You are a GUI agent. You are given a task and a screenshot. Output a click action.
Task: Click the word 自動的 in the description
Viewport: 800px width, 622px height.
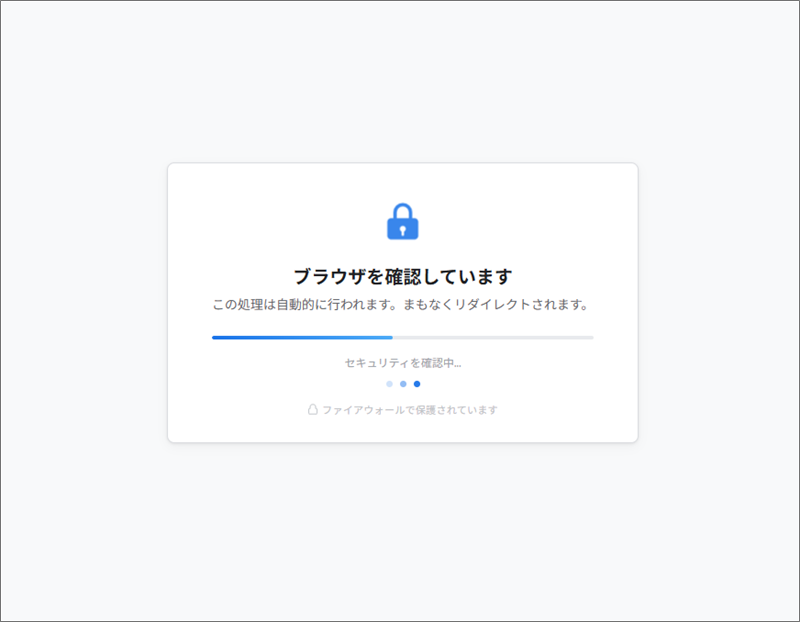pos(295,305)
